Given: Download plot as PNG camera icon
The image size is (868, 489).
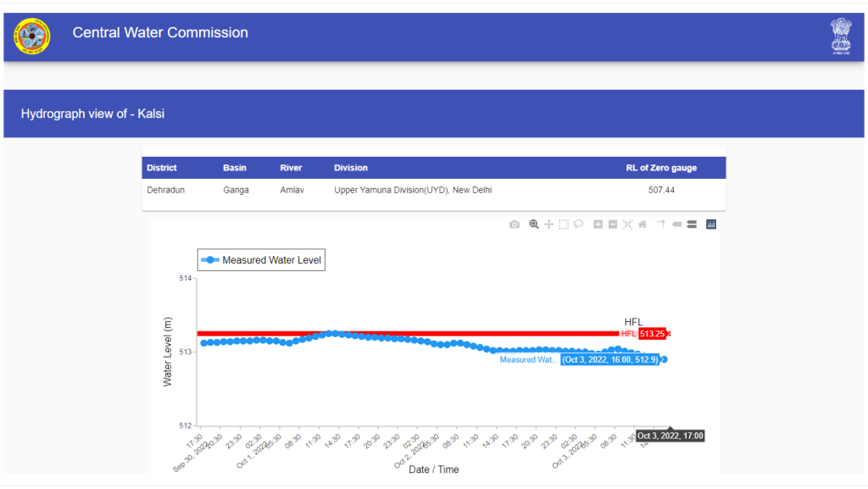Looking at the screenshot, I should (515, 225).
